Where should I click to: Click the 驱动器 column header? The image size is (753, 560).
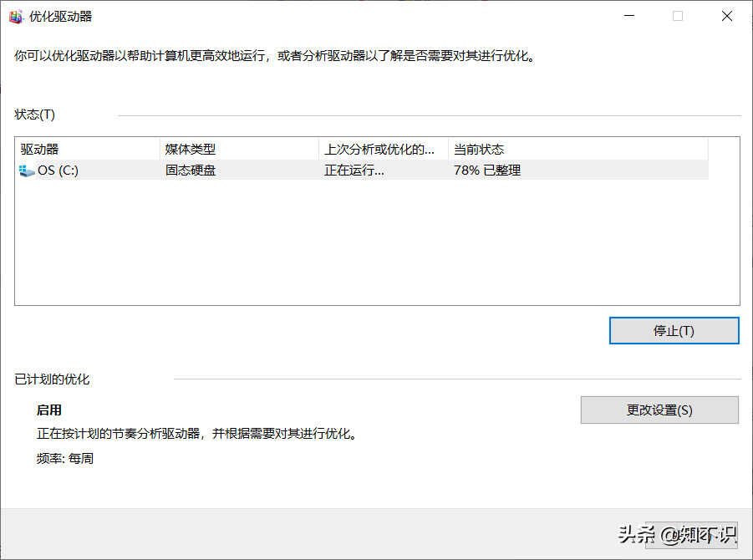(x=88, y=149)
